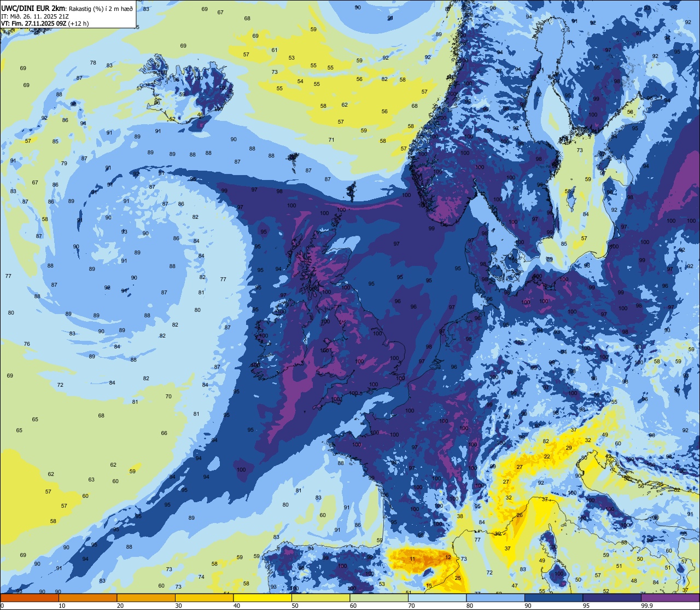Click the 0–10% dark orange legend swatch
Viewport: 700px width, 610px height.
pyautogui.click(x=30, y=597)
